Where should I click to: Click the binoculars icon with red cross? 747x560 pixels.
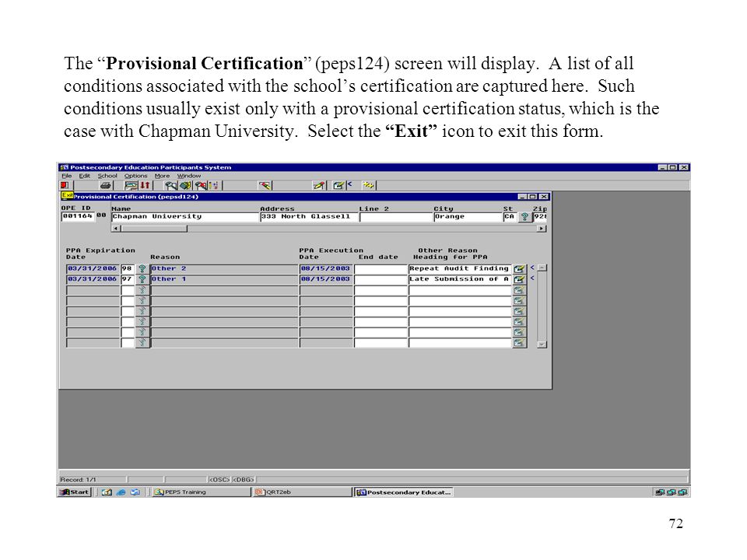pos(201,185)
